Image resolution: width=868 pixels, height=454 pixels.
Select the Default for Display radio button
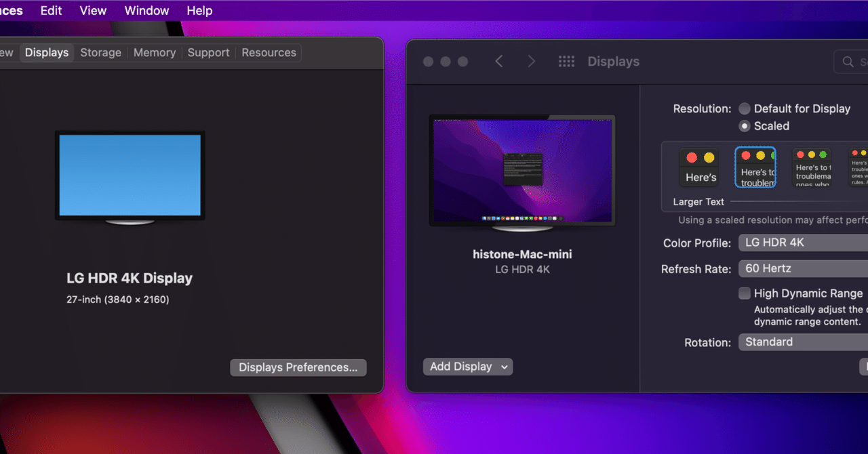coord(745,108)
